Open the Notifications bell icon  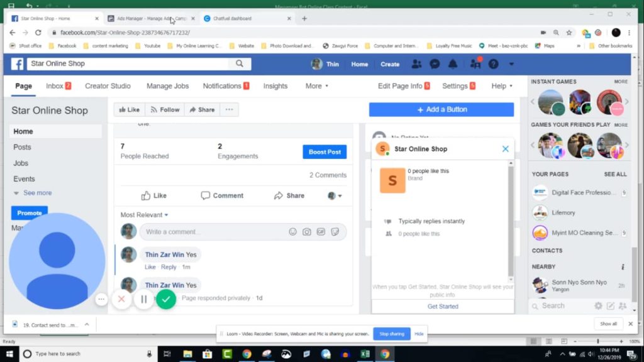[453, 64]
